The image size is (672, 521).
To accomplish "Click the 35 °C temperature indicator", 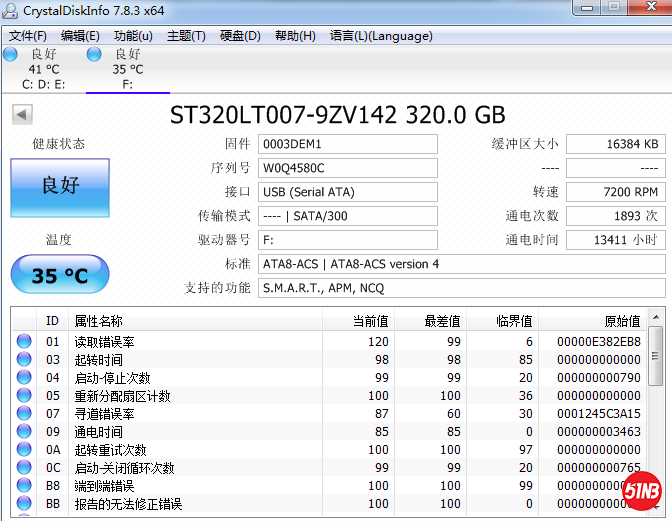I will 60,274.
